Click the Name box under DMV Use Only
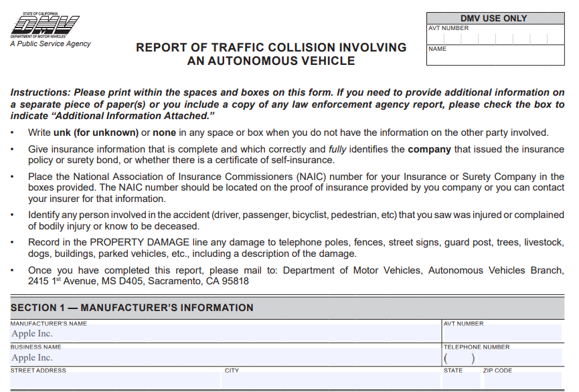The image size is (579, 392). [495, 58]
